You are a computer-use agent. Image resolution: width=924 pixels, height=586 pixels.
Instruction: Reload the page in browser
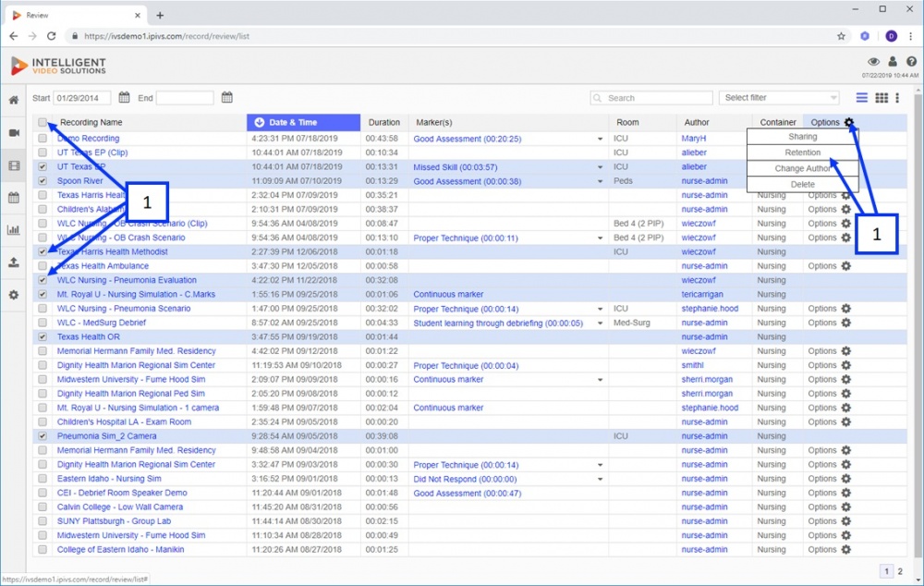(51, 36)
